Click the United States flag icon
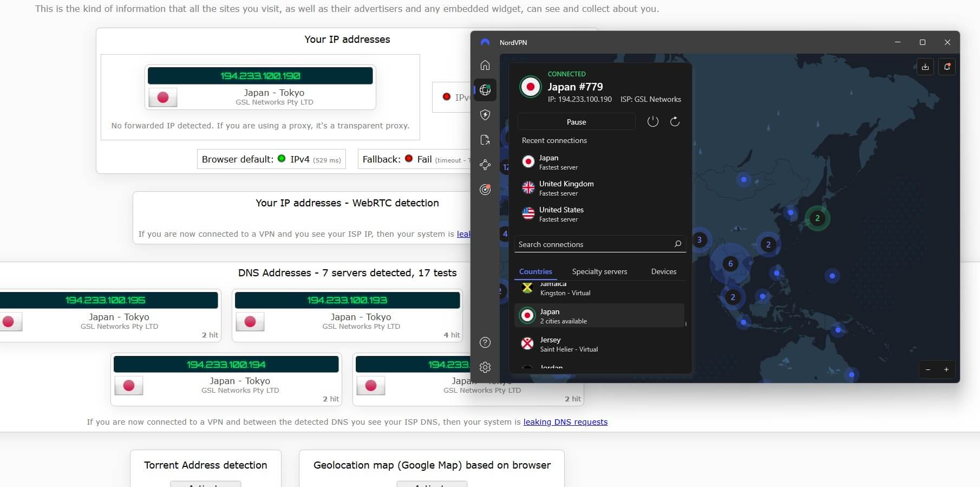This screenshot has width=980, height=487. click(x=528, y=213)
